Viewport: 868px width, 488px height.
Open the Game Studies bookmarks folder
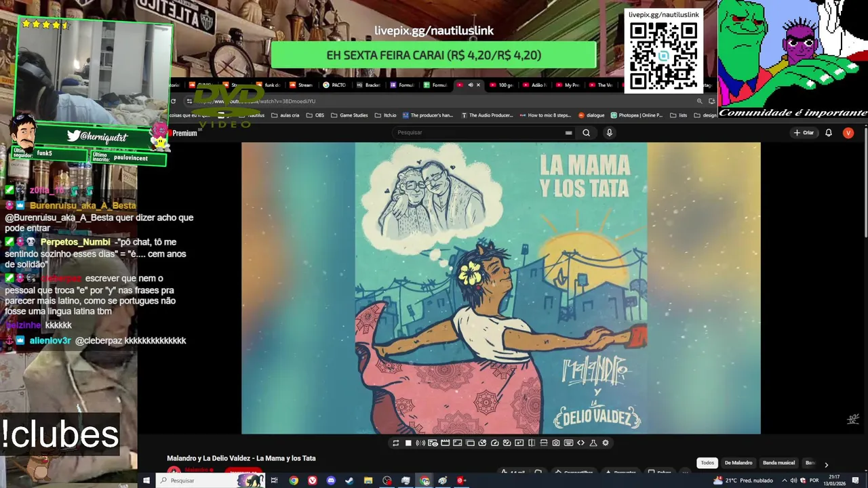tap(349, 115)
